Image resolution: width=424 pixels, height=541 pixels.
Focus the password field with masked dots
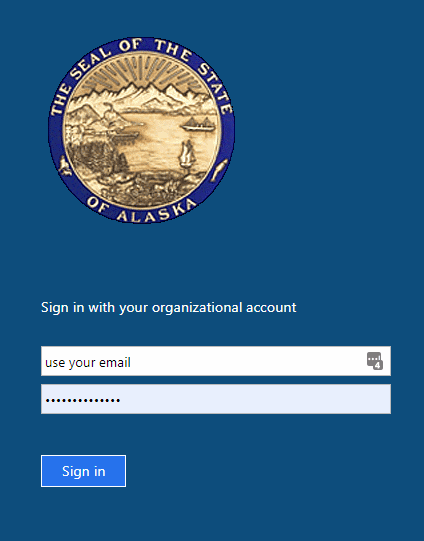tap(216, 399)
